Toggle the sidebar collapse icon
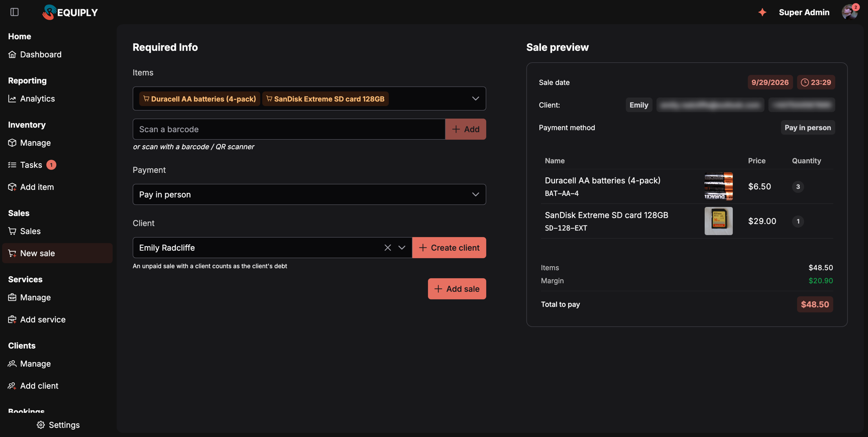The width and height of the screenshot is (868, 437). [x=15, y=12]
